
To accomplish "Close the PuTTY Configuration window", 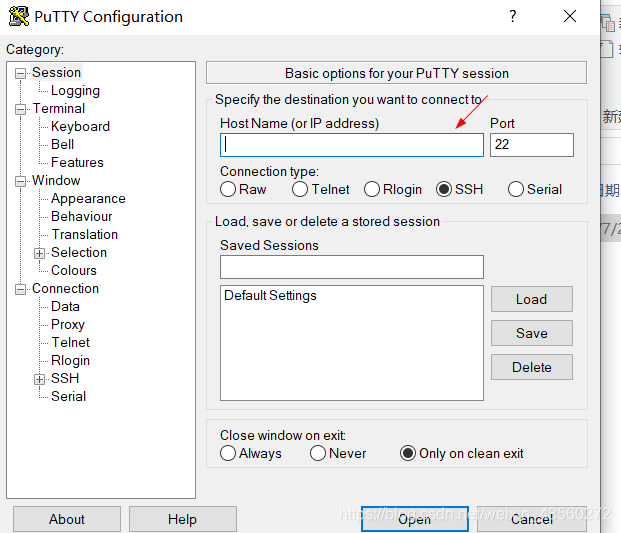I will point(570,16).
